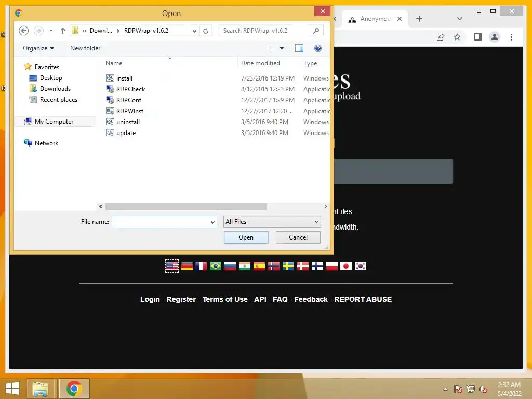The height and width of the screenshot is (399, 532).
Task: Open the view options dropdown arrow
Action: [282, 48]
